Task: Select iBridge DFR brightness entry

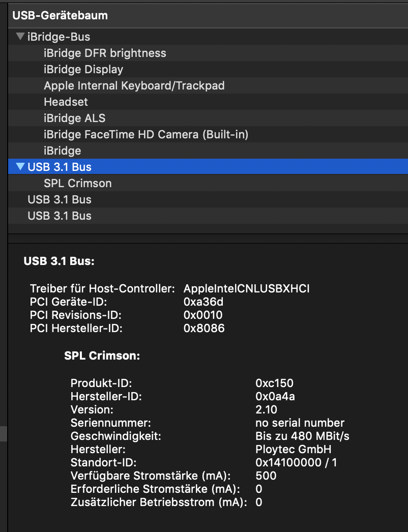Action: click(x=105, y=53)
